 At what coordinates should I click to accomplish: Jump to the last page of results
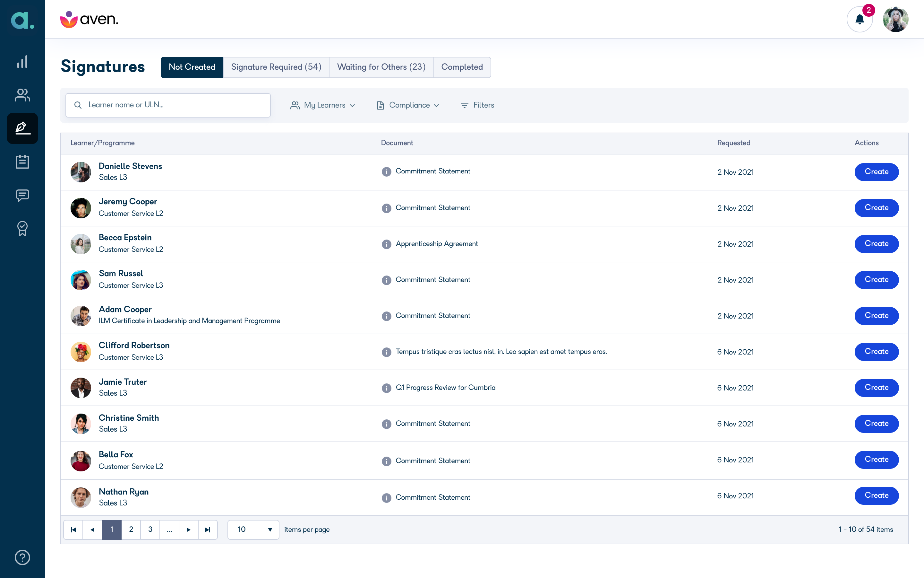208,530
